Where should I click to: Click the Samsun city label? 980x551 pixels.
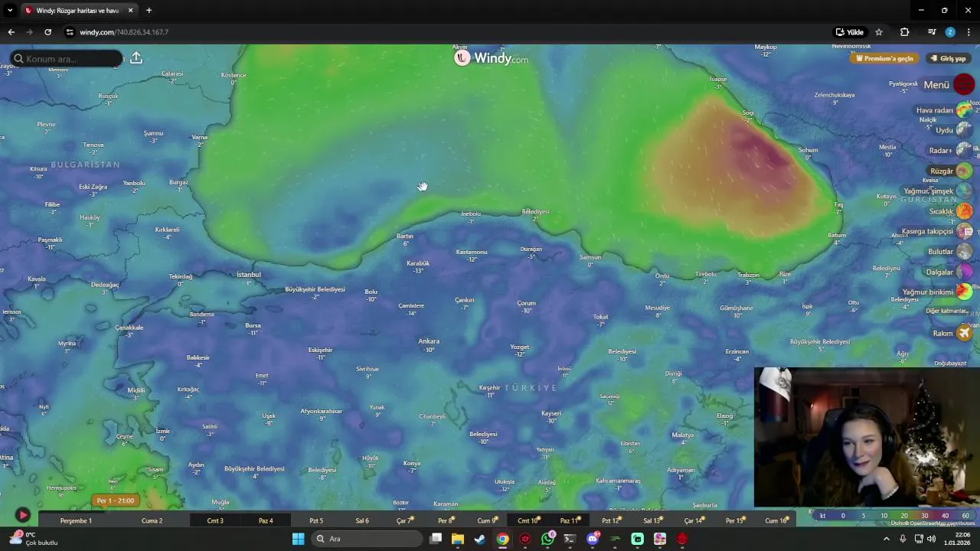(590, 257)
